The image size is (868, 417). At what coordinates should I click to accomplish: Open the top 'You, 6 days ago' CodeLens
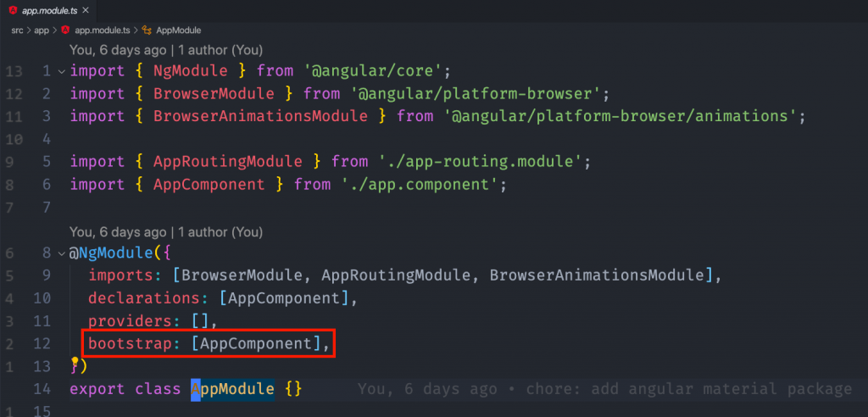coord(165,50)
